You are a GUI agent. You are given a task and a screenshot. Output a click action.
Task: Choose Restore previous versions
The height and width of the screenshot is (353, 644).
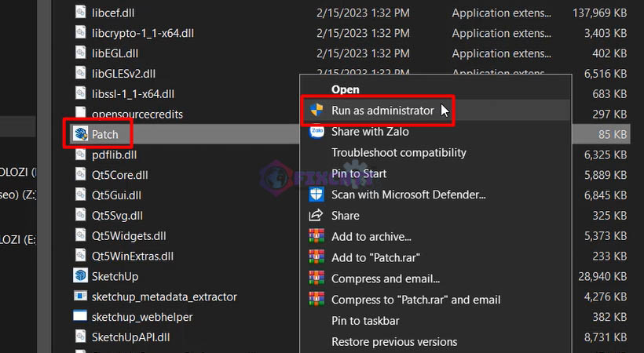pyautogui.click(x=393, y=342)
